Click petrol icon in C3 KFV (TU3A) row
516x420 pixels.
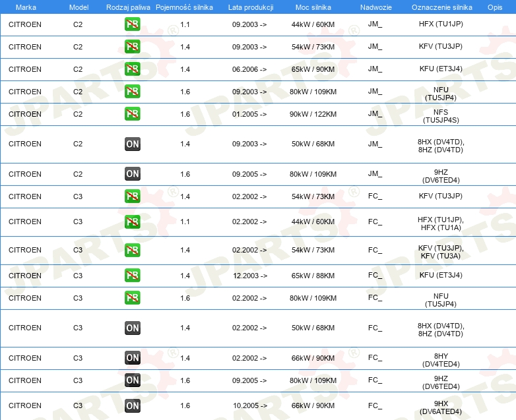(132, 250)
